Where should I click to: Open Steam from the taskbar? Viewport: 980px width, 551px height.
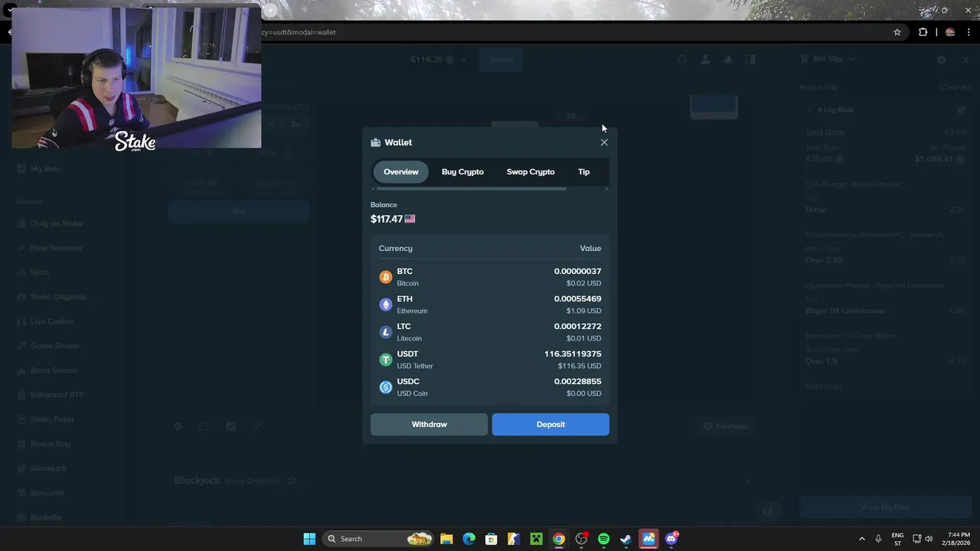626,539
